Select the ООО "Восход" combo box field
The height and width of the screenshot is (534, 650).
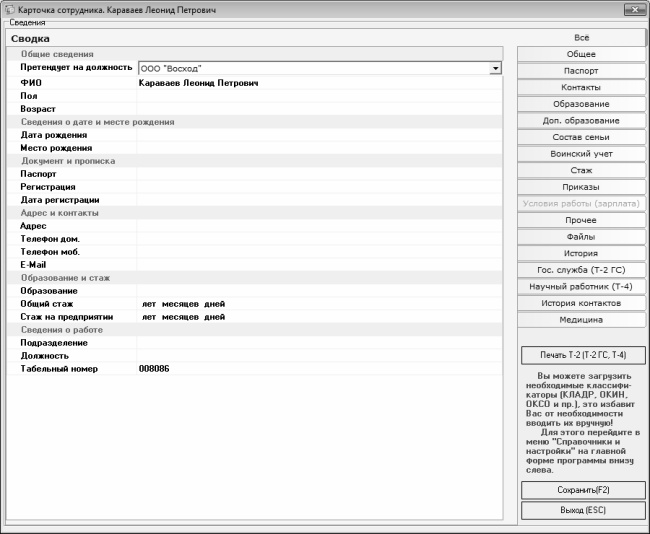(312, 68)
